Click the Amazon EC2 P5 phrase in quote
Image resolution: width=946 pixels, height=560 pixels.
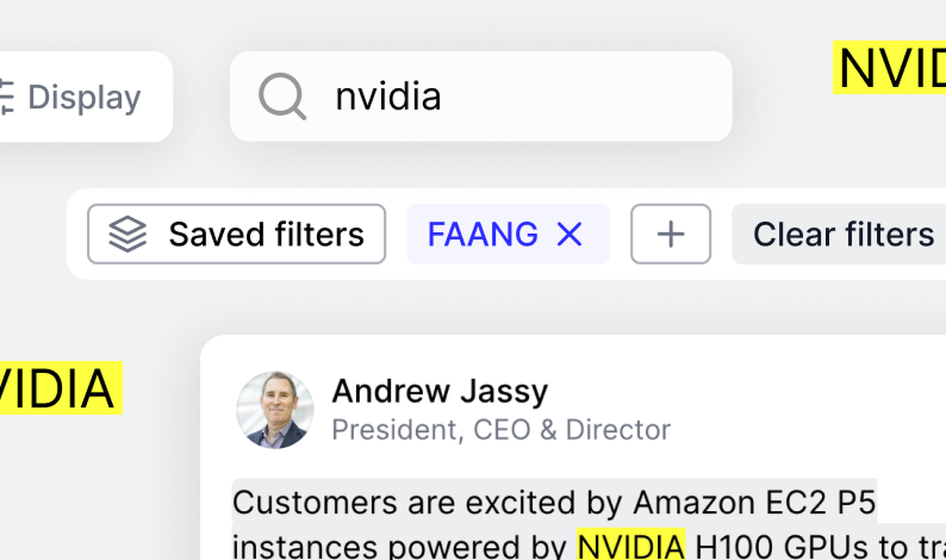[x=754, y=502]
